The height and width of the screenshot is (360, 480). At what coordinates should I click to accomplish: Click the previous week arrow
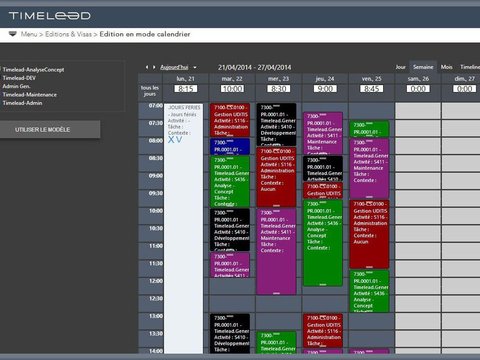pos(147,67)
